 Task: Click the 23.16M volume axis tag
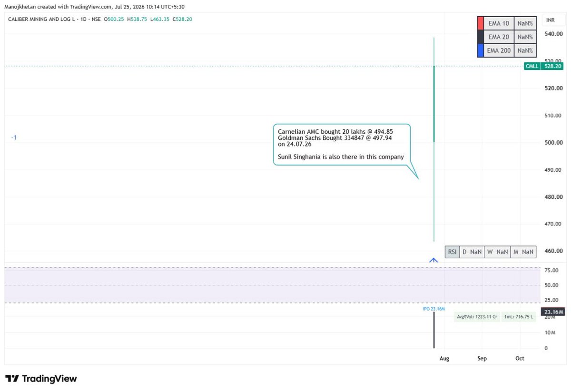[x=552, y=312]
